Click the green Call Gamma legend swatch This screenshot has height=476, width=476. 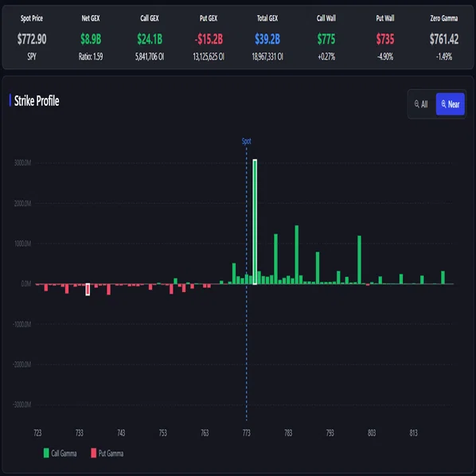(x=46, y=453)
